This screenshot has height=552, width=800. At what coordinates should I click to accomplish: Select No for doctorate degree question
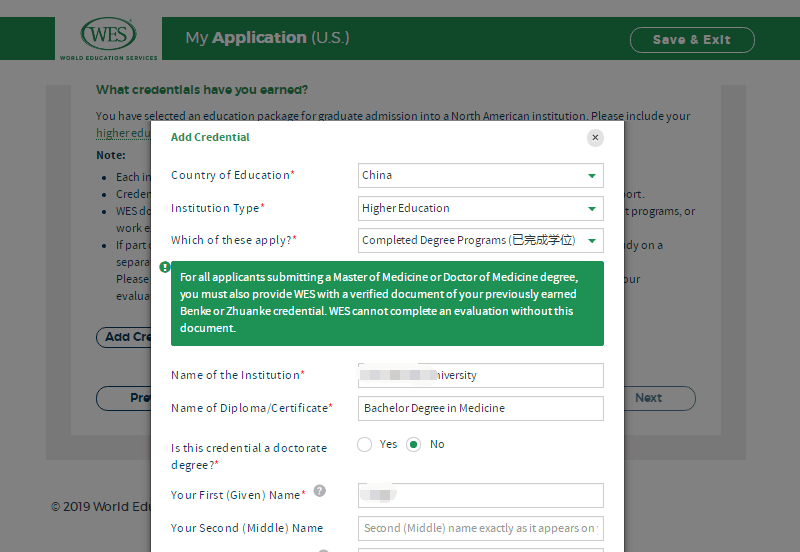tap(414, 445)
